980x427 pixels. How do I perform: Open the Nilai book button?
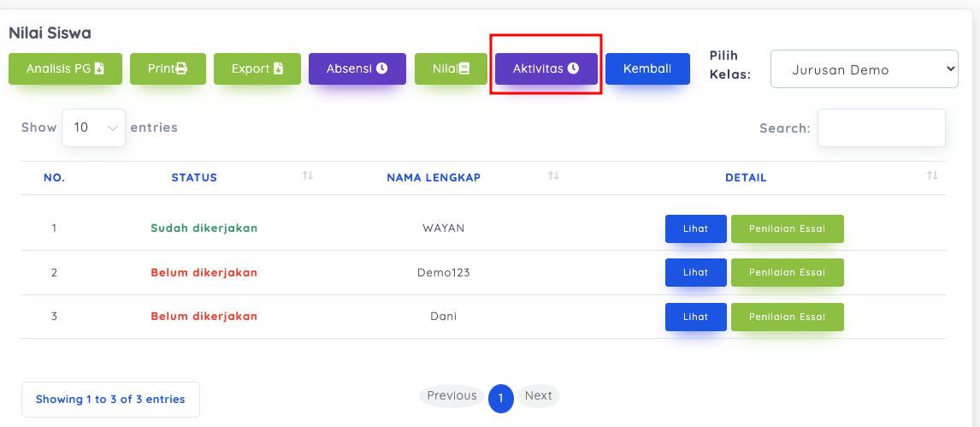pyautogui.click(x=451, y=69)
